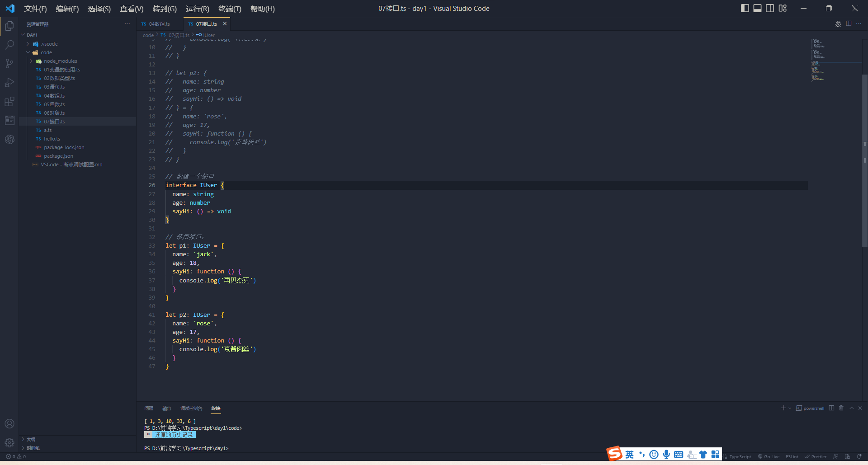Toggle Chinese/English on Sogou input bar
The width and height of the screenshot is (868, 465).
pos(629,454)
